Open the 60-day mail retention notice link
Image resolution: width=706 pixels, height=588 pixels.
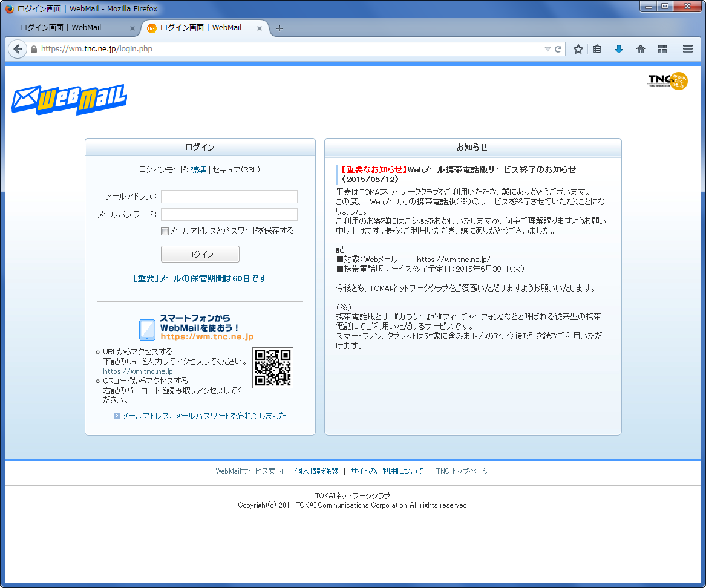click(x=200, y=279)
